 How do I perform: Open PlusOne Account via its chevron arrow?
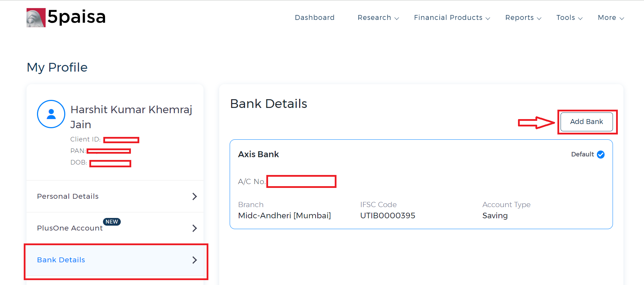(x=195, y=228)
